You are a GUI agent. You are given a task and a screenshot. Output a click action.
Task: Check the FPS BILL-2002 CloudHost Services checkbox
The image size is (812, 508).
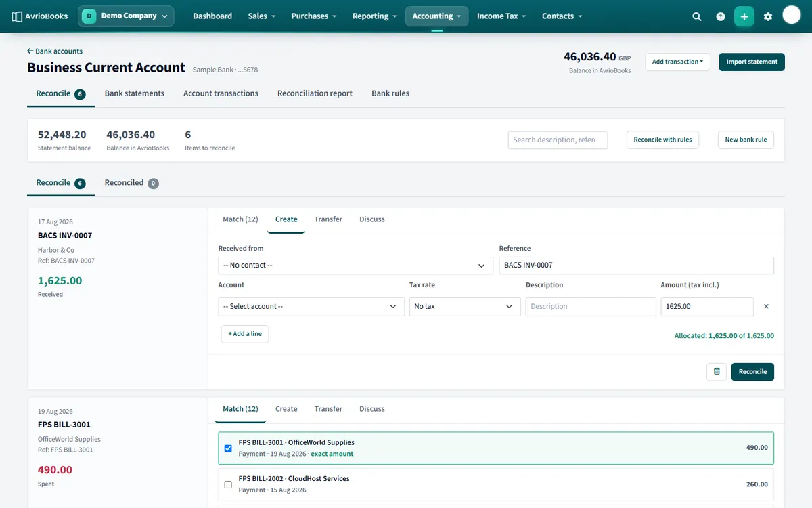[x=228, y=484]
